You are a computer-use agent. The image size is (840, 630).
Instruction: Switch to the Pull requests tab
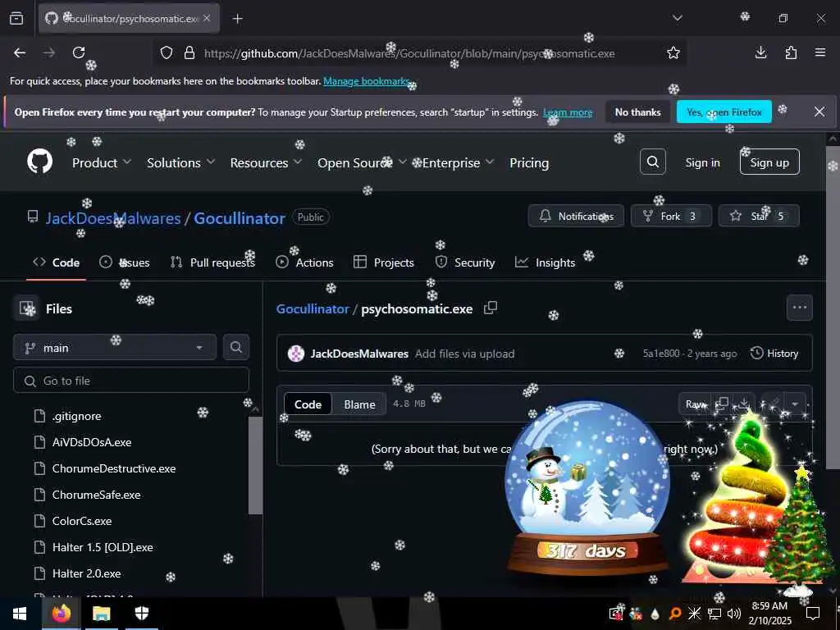point(212,262)
